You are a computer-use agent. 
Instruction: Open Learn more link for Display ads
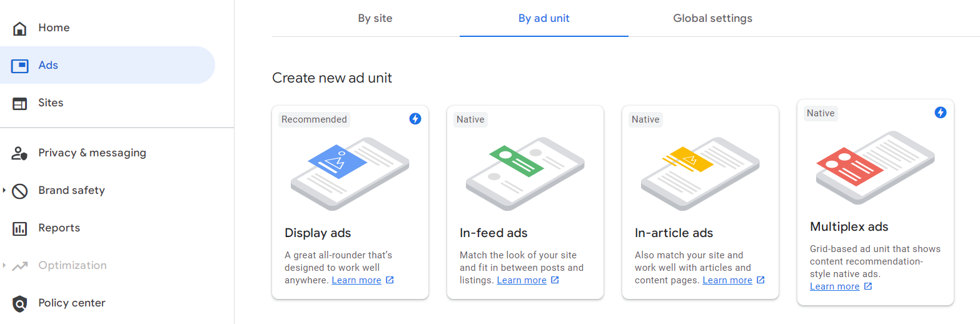pos(356,280)
